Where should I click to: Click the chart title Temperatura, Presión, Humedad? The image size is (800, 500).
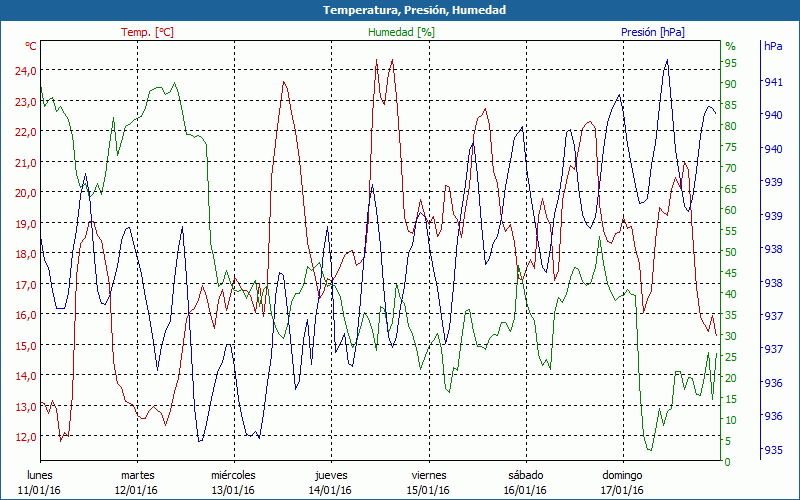tap(400, 10)
